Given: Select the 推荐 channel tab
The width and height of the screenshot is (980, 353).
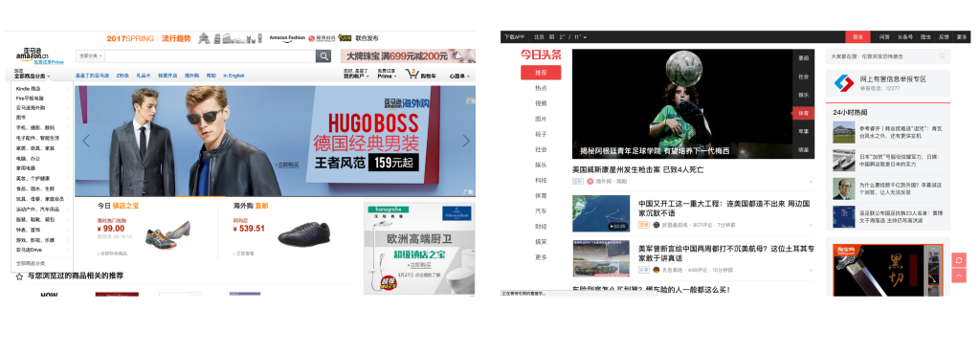Looking at the screenshot, I should coord(541,73).
